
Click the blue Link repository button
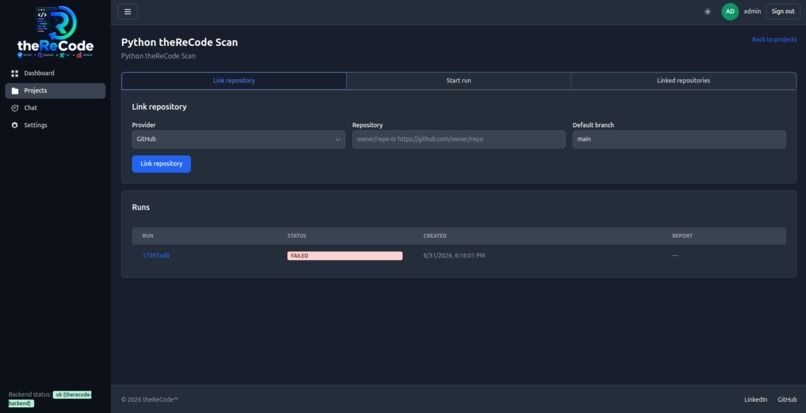(161, 164)
